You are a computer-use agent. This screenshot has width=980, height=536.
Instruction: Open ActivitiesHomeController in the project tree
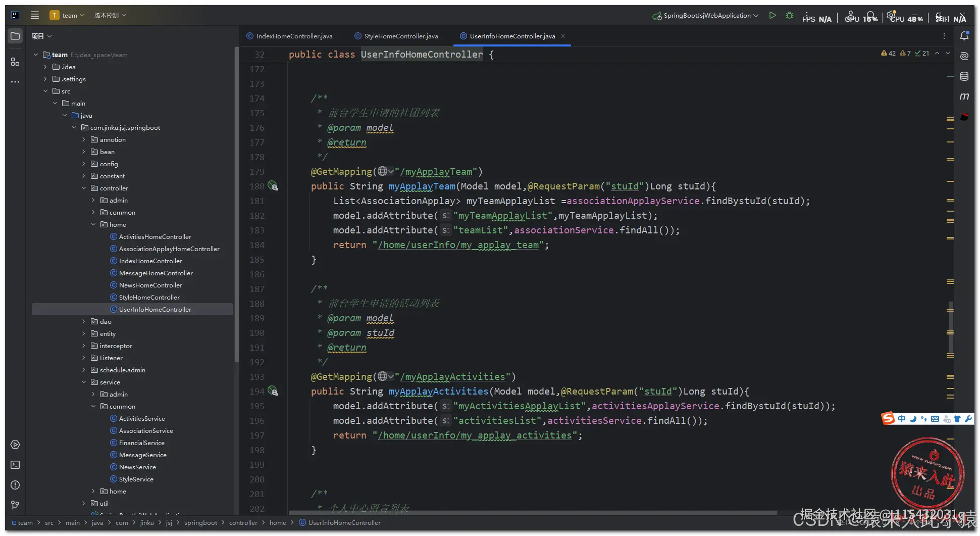click(x=155, y=236)
